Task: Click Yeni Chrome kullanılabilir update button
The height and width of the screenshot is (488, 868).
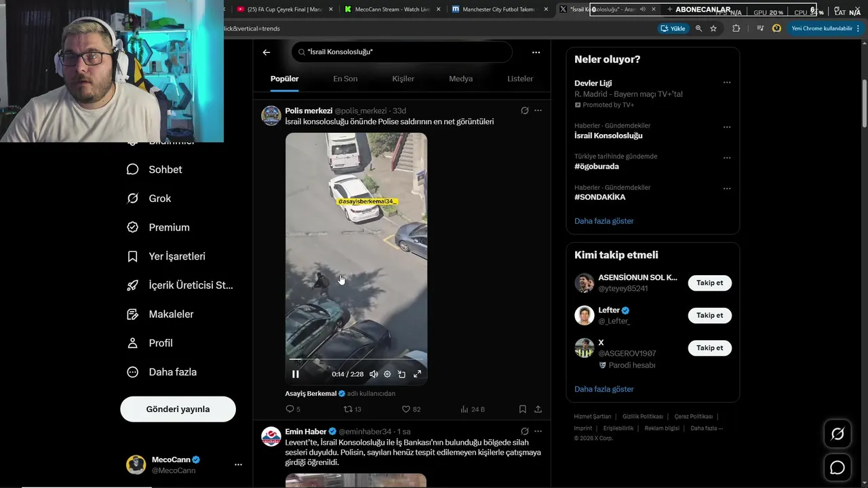Action: (x=826, y=28)
